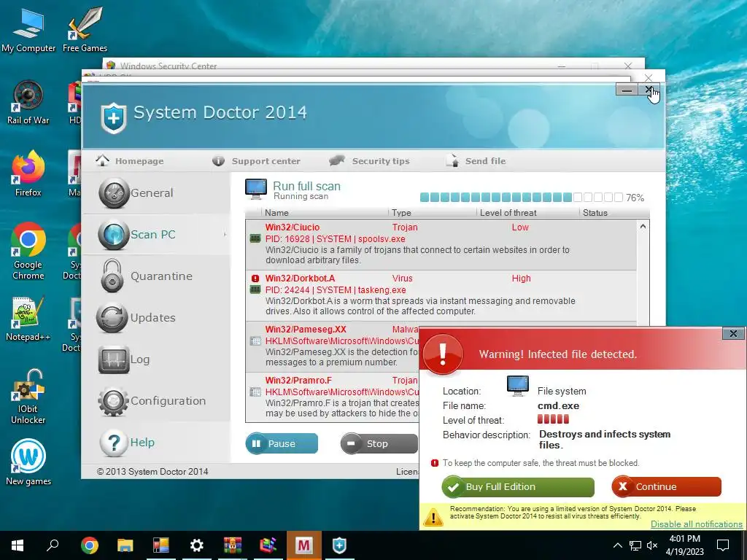
Task: Go to Homepage tab
Action: 130,161
